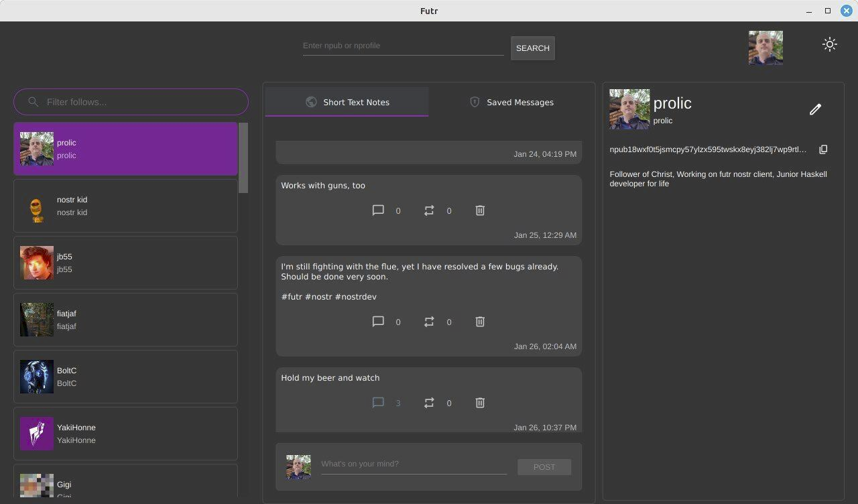Toggle the light/dark theme sun icon
858x504 pixels.
[830, 44]
